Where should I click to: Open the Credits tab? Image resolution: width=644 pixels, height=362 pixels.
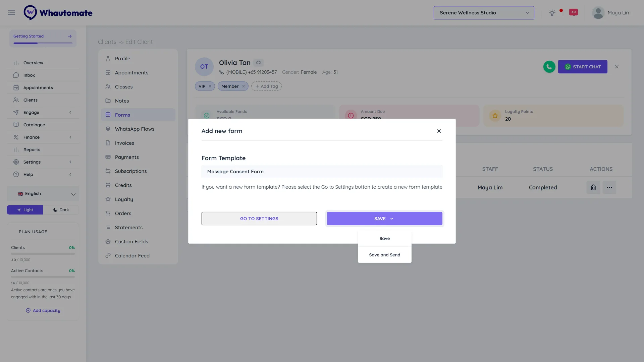click(x=138, y=185)
